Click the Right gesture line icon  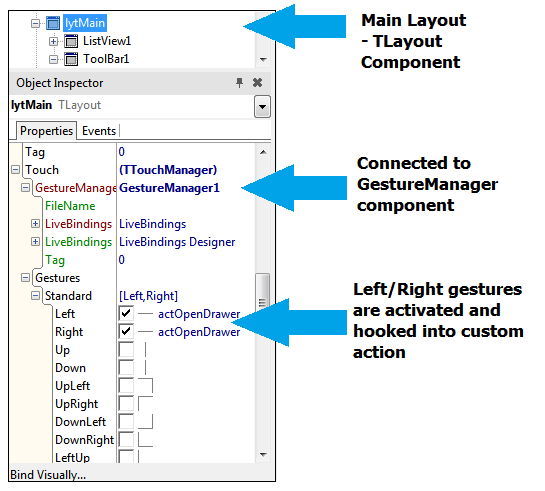pyautogui.click(x=145, y=332)
